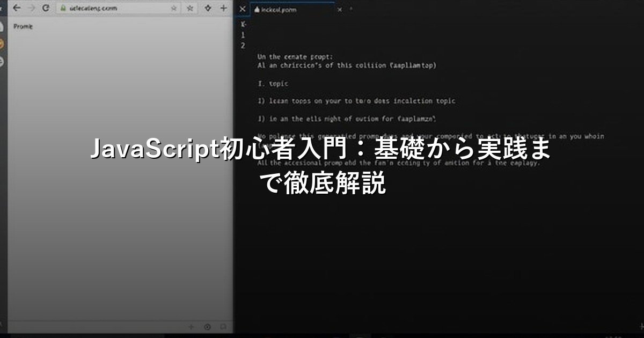Click the forward navigation arrow
The image size is (644, 338).
(x=32, y=8)
